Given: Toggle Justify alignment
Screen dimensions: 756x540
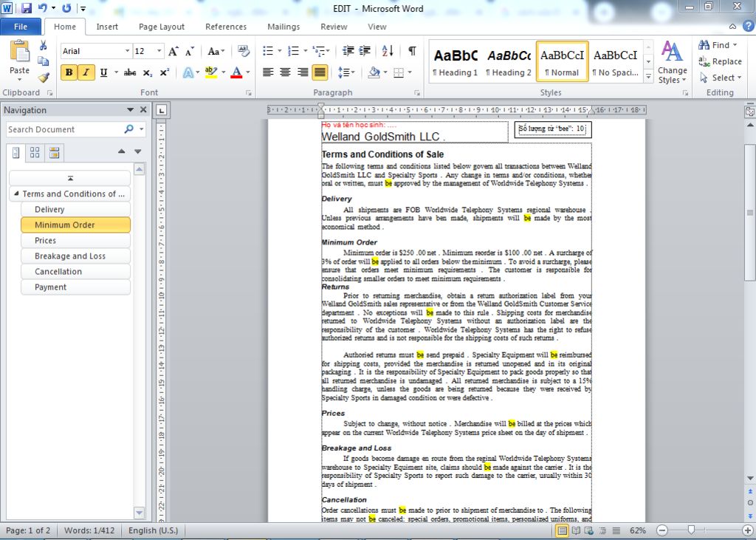Looking at the screenshot, I should (x=320, y=72).
